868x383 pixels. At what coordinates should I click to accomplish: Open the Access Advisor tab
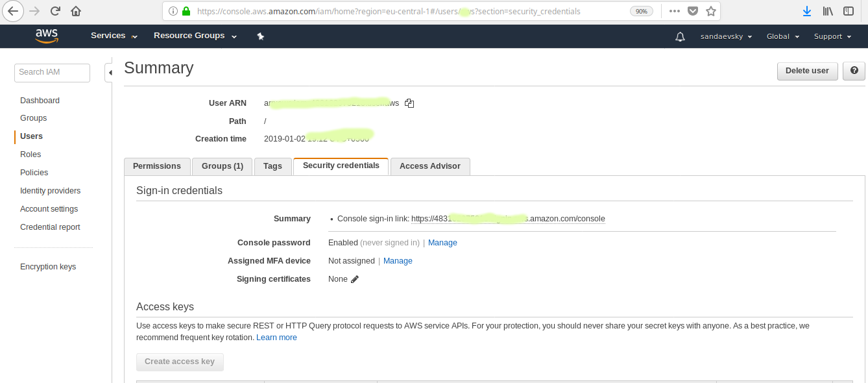coord(430,166)
